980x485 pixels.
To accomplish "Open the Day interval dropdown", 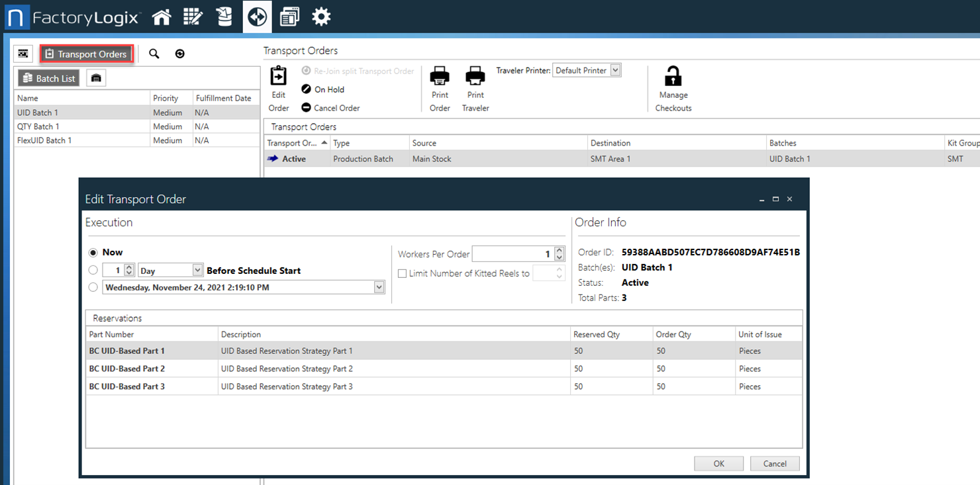I will [x=198, y=269].
